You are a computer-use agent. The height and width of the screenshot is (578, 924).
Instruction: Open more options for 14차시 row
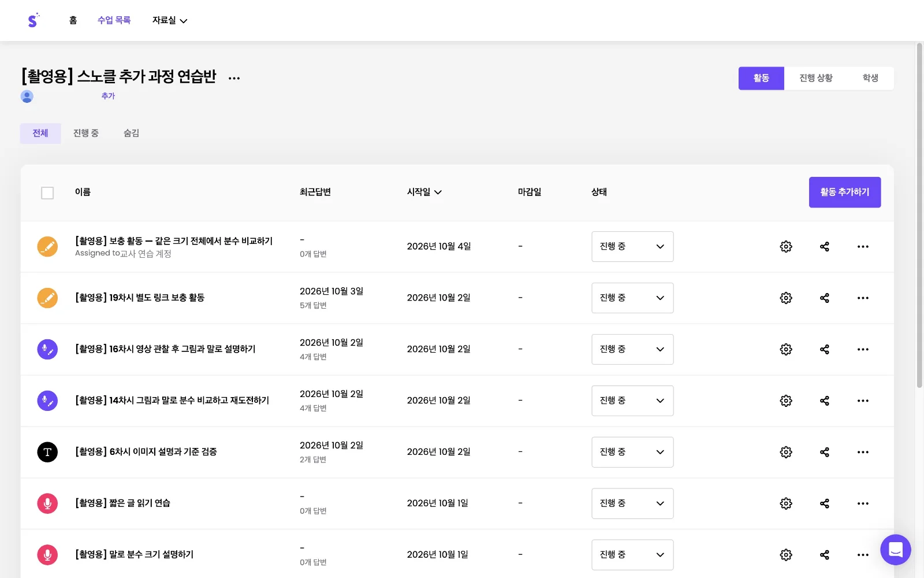coord(863,401)
